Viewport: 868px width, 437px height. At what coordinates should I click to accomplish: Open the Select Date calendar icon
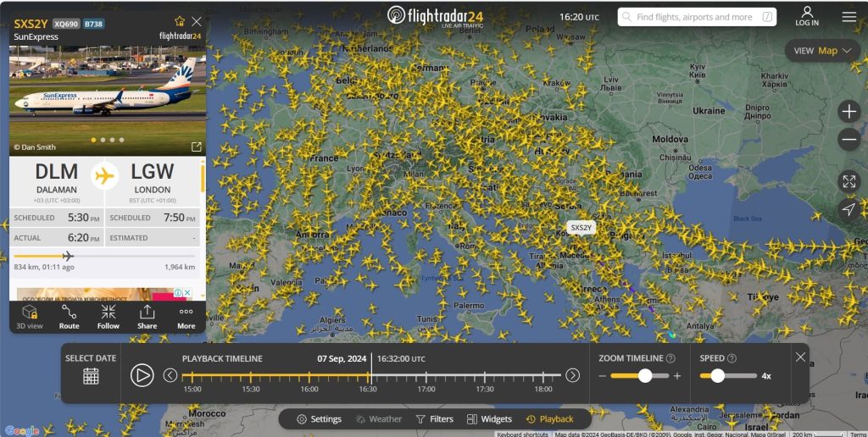pyautogui.click(x=91, y=376)
